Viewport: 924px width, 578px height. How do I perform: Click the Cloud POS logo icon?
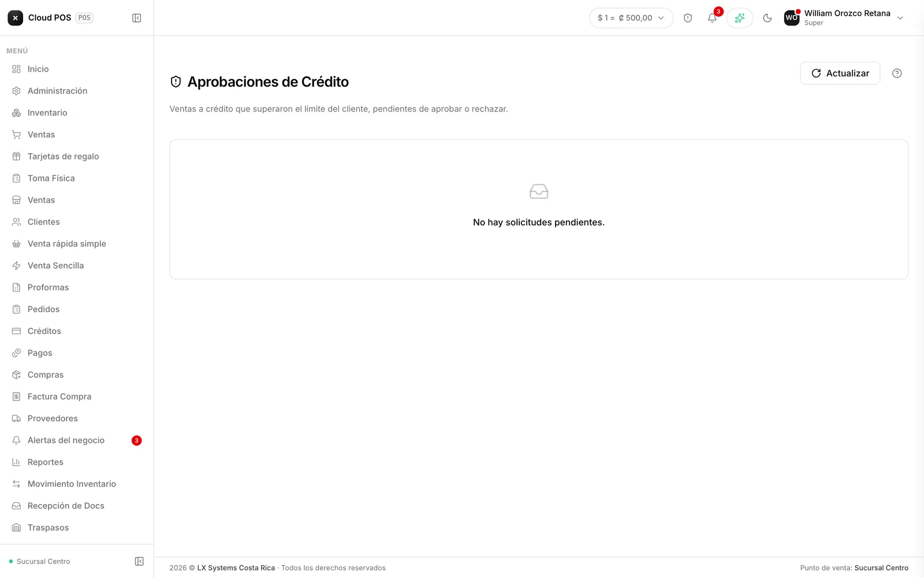[16, 18]
